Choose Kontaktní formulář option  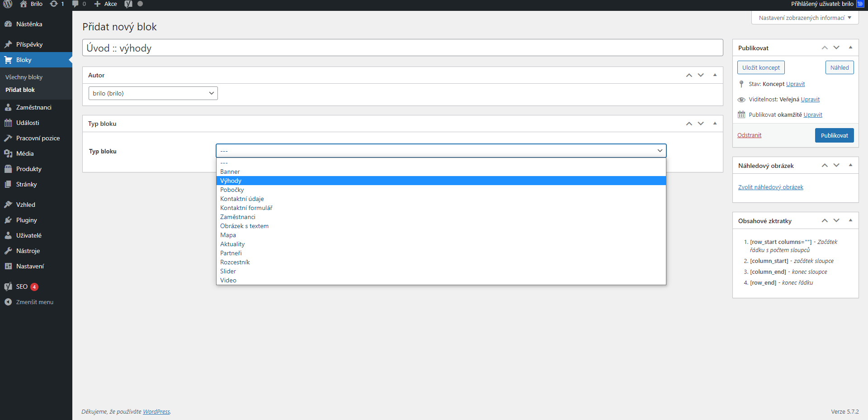(x=246, y=208)
